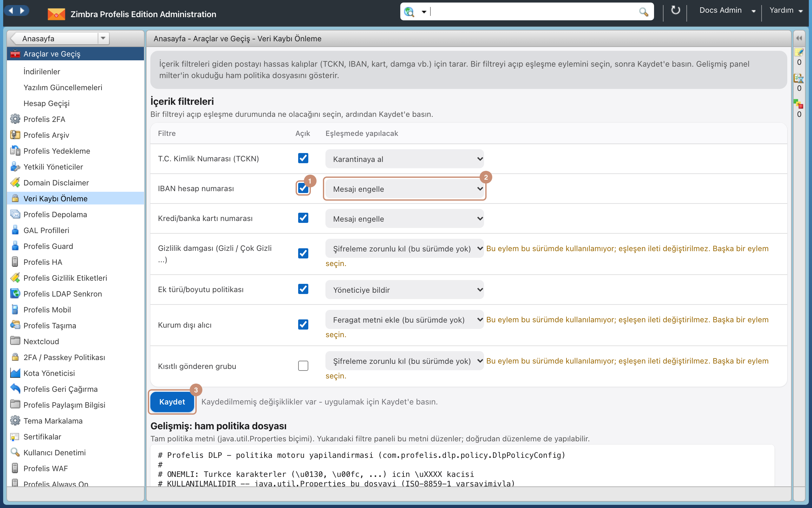
Task: Click the Profelis 2FA gear icon
Action: pyautogui.click(x=15, y=119)
